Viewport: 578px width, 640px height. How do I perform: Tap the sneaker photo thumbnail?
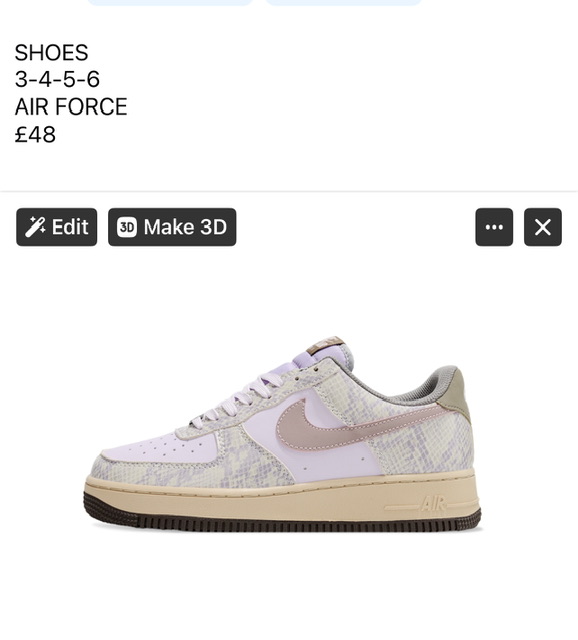point(282,434)
